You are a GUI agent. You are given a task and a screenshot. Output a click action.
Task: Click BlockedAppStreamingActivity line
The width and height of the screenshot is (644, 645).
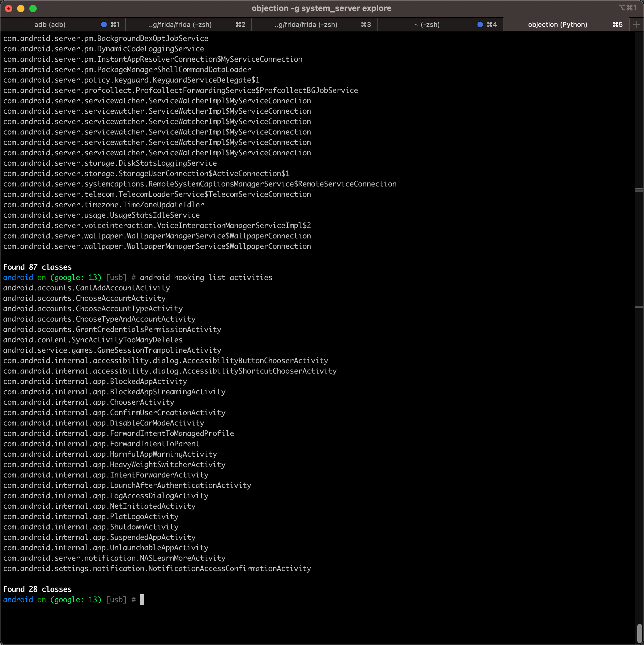point(115,392)
